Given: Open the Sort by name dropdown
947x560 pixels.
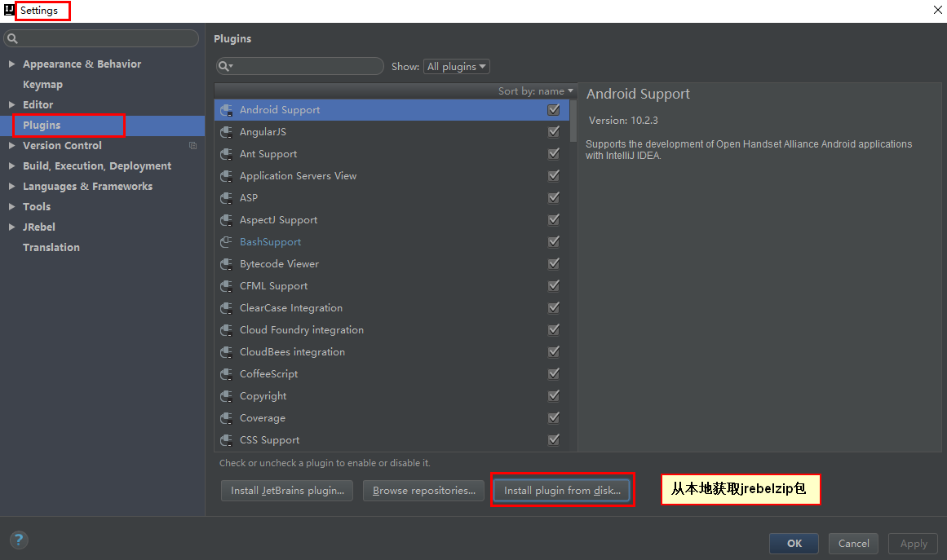Looking at the screenshot, I should [x=535, y=91].
